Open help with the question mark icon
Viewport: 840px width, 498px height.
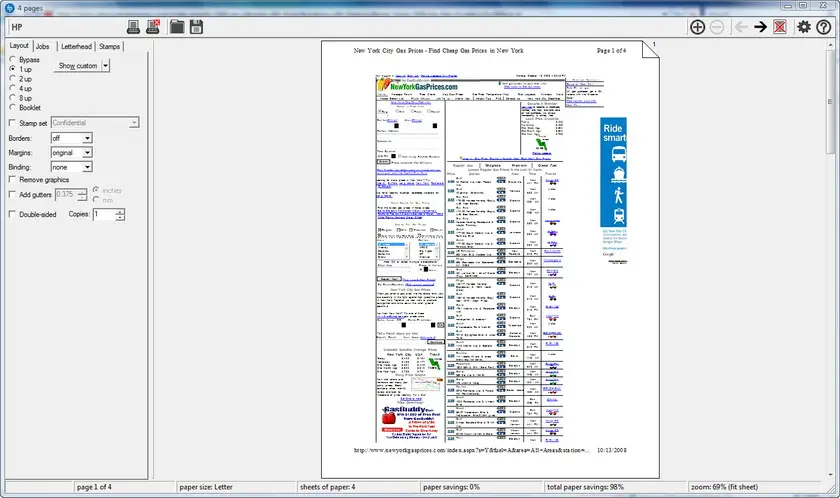pyautogui.click(x=823, y=27)
